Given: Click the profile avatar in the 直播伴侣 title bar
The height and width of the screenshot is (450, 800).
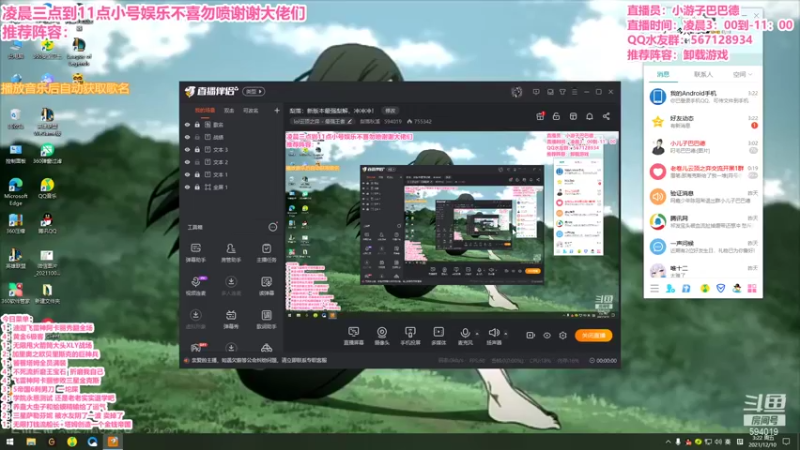Looking at the screenshot, I should (x=517, y=92).
